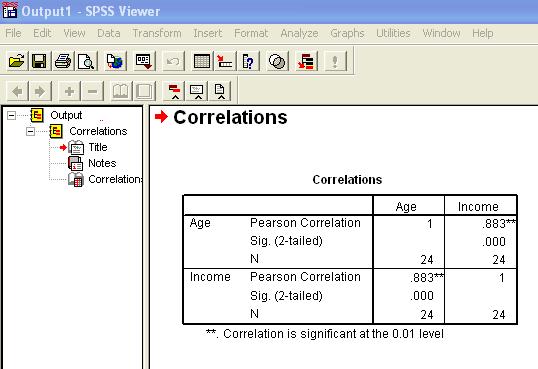Click Pearson Correlation label in Age row
This screenshot has width=538, height=369.
click(305, 223)
